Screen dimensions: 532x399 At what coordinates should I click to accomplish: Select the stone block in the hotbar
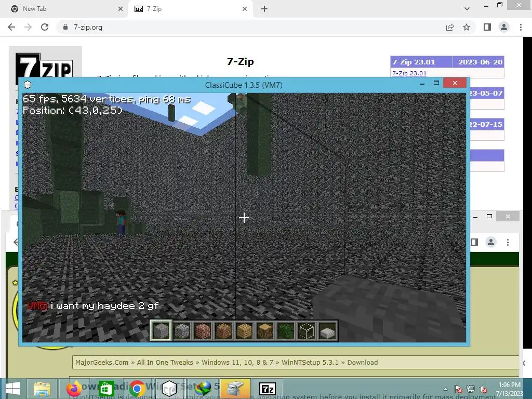coord(161,331)
